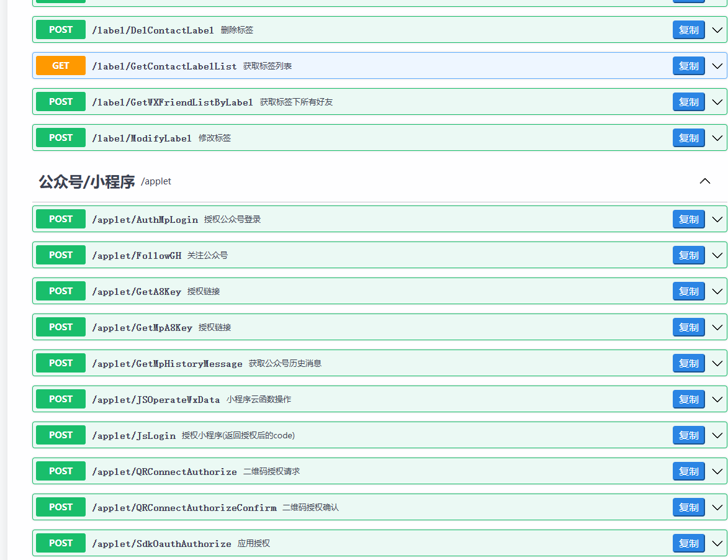Open the /label/GetWXFriendListByLabel endpoint
The image size is (728, 560).
172,102
